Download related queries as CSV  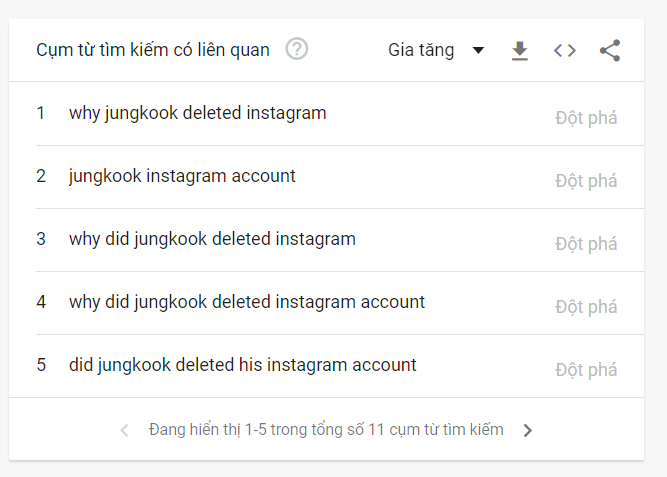coord(519,50)
